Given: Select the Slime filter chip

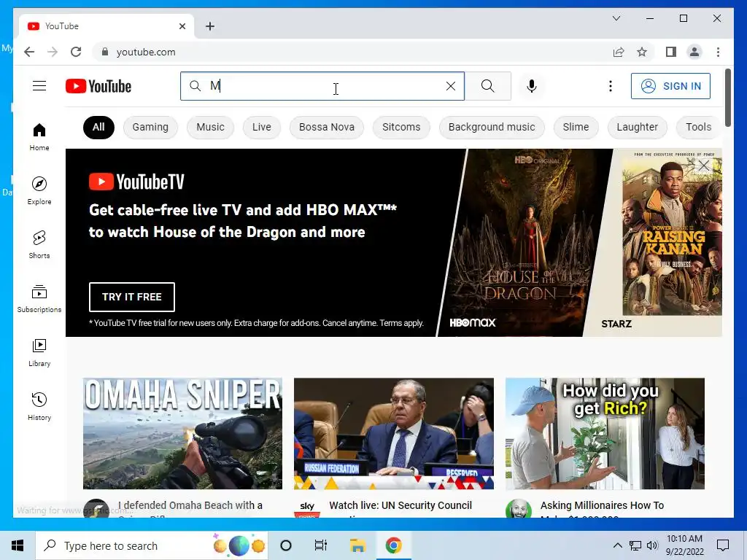Looking at the screenshot, I should coord(576,127).
